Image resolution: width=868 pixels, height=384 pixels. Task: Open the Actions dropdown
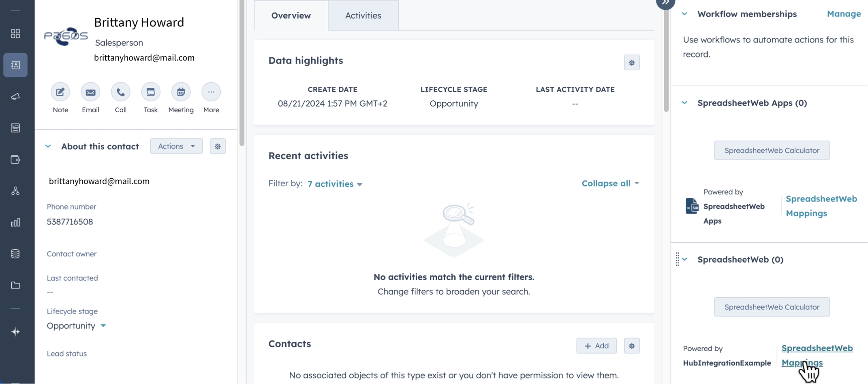point(176,146)
